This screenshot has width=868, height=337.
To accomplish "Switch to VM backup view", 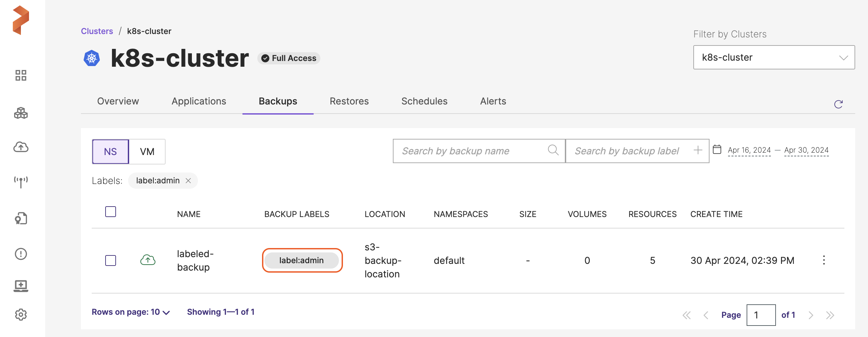I will click(147, 152).
